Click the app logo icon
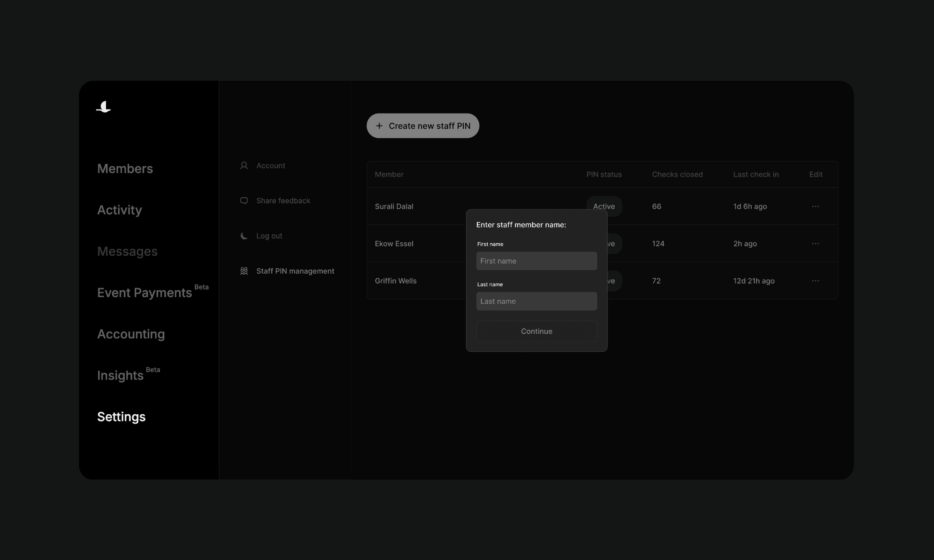934x560 pixels. (104, 107)
